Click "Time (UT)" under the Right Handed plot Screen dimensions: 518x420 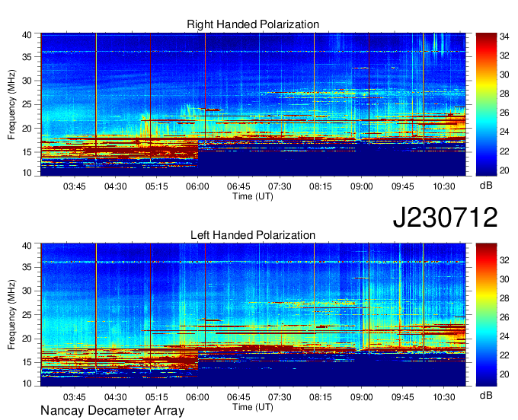253,196
